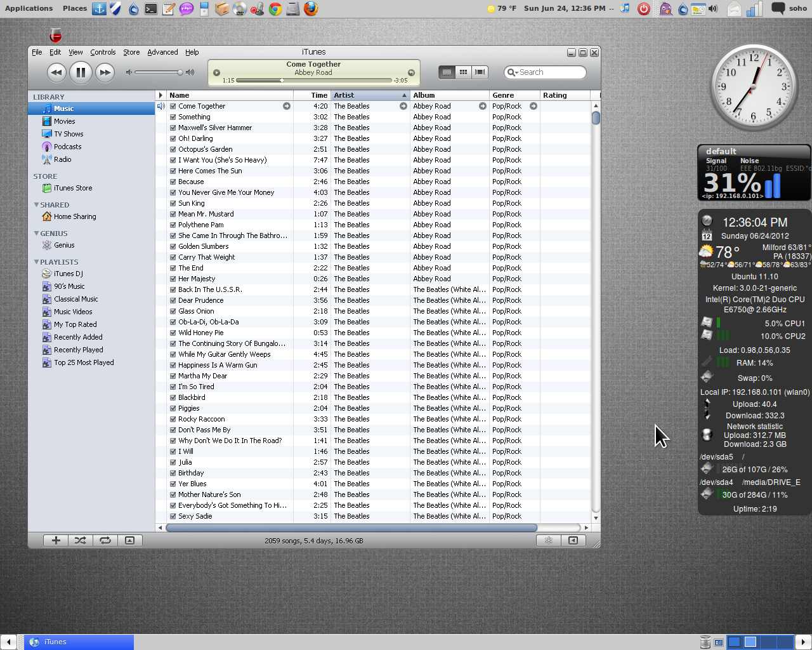This screenshot has height=650, width=812.
Task: Open the Recently Played playlist
Action: [78, 350]
